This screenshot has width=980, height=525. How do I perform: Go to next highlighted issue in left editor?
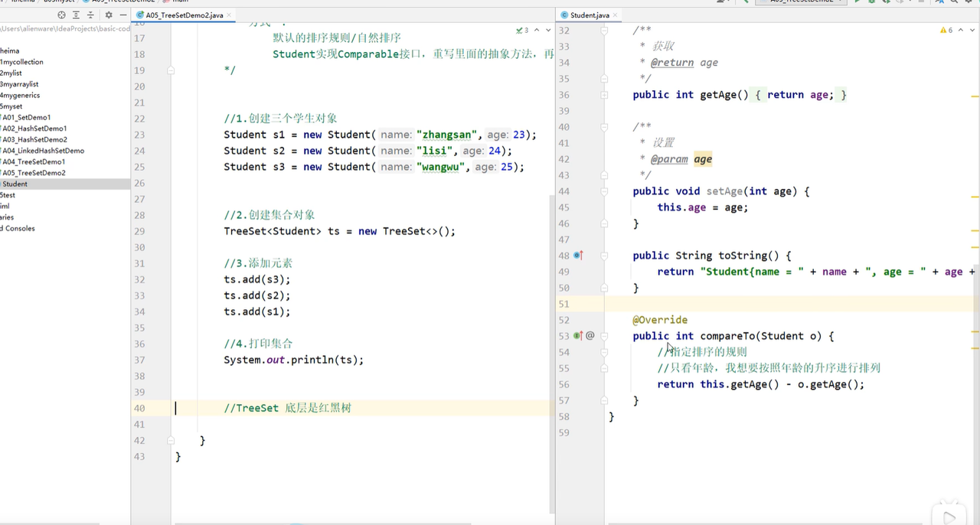[x=548, y=30]
